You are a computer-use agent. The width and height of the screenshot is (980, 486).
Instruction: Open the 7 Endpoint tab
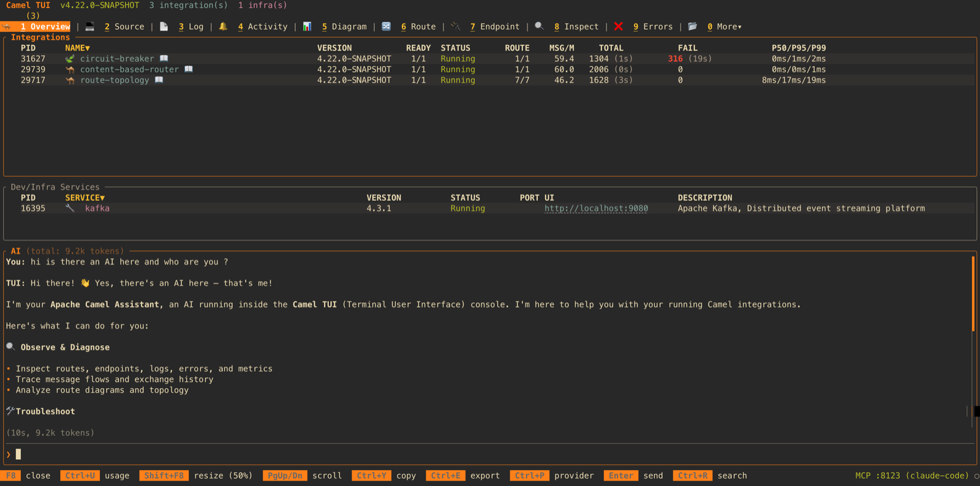[x=495, y=27]
